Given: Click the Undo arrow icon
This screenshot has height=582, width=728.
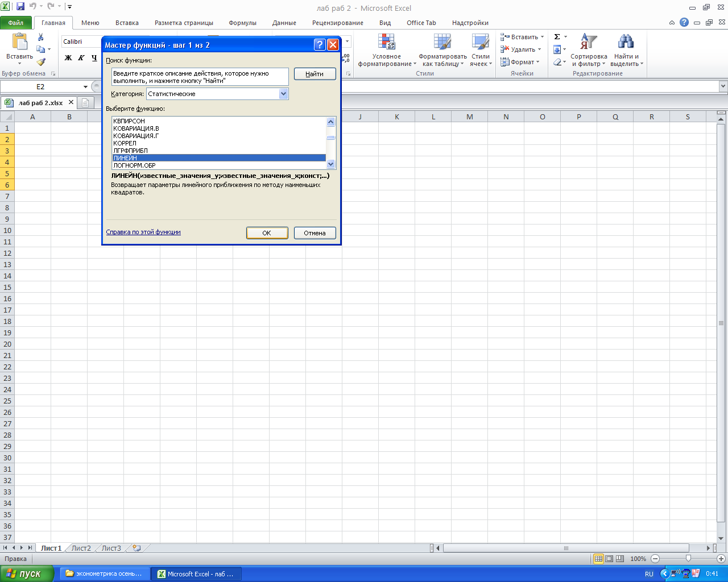Looking at the screenshot, I should 32,7.
